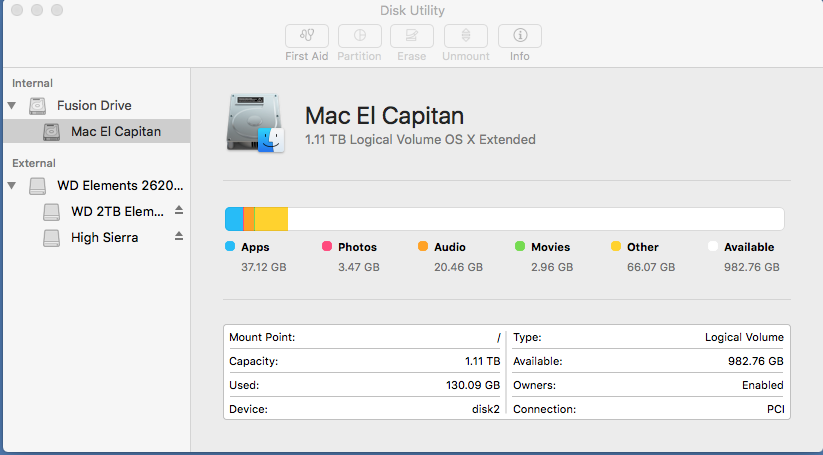Click '1.11 TB Logical Volume OS X Extended' subtitle
823x455 pixels.
pyautogui.click(x=420, y=140)
